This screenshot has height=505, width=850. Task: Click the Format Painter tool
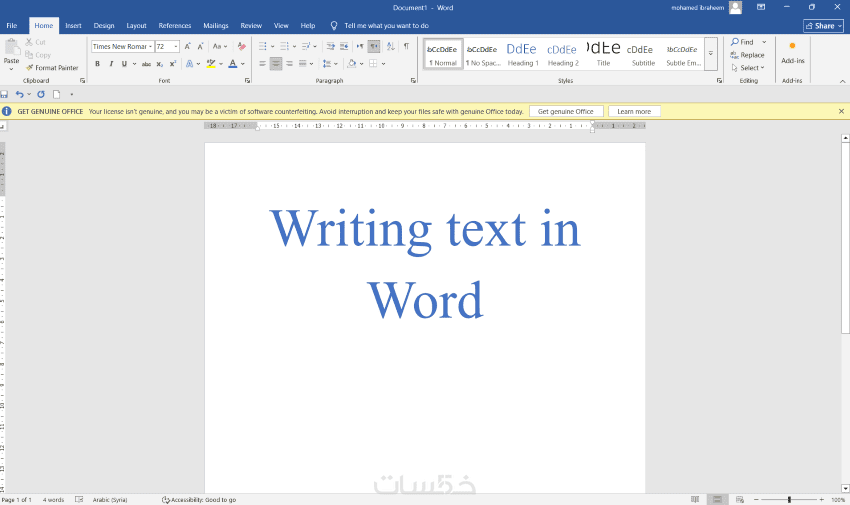click(52, 68)
